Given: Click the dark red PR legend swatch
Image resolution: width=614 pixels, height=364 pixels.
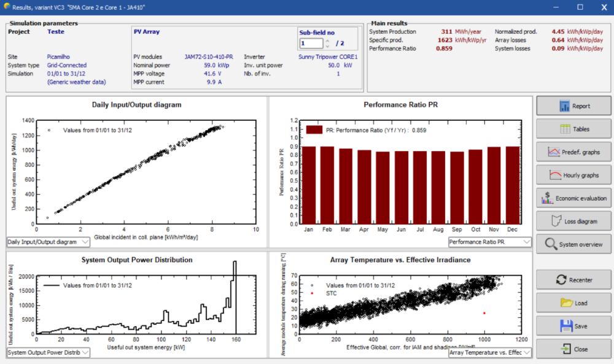Looking at the screenshot, I should [314, 130].
